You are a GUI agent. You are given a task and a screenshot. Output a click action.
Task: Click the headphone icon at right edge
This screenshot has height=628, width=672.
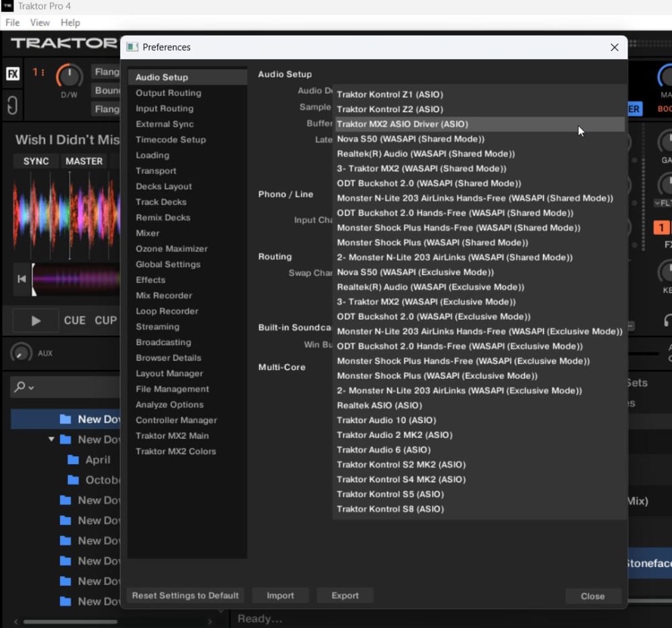coord(667,320)
